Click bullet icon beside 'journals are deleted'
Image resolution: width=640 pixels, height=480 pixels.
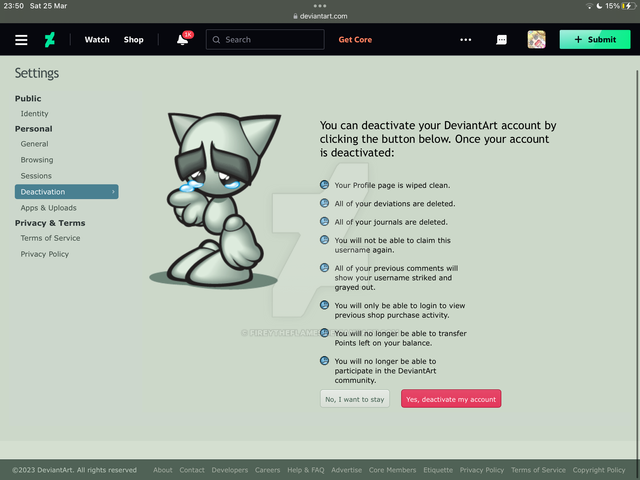[x=324, y=221]
